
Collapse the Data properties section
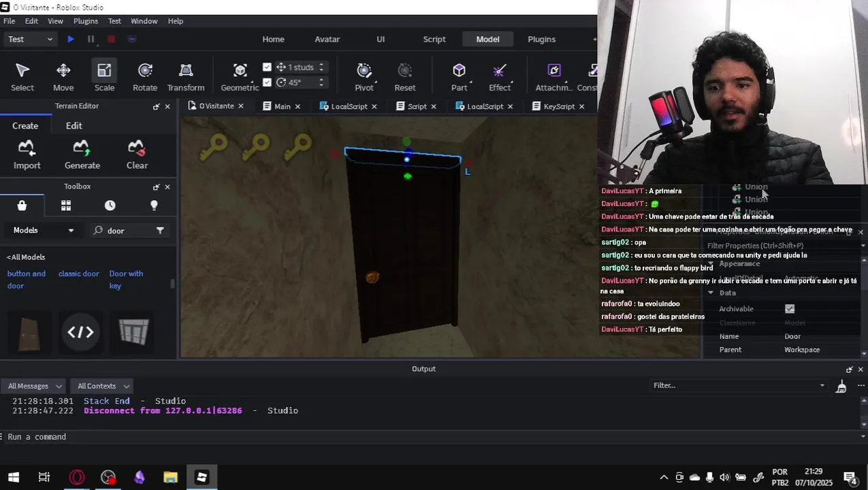(x=711, y=293)
